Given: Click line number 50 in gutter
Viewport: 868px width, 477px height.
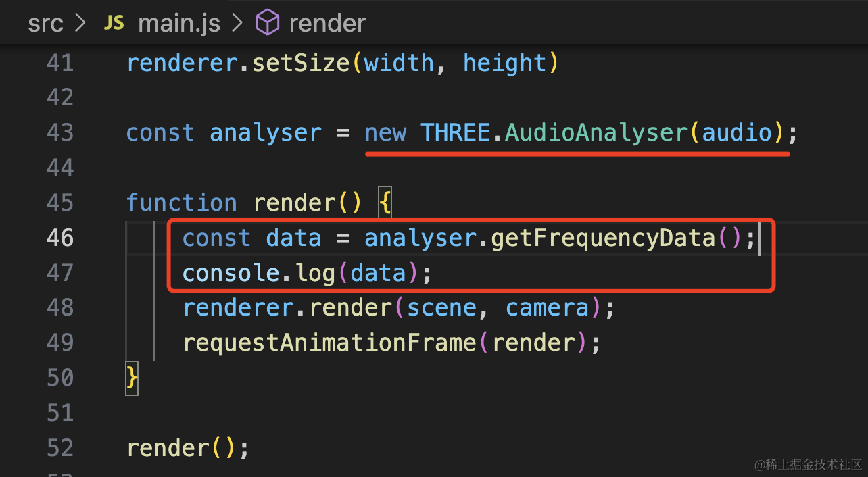Looking at the screenshot, I should 60,378.
